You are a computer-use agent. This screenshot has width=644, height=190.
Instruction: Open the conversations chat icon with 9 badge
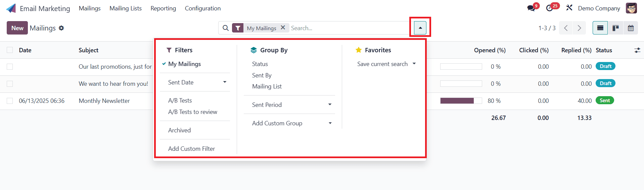click(x=531, y=8)
